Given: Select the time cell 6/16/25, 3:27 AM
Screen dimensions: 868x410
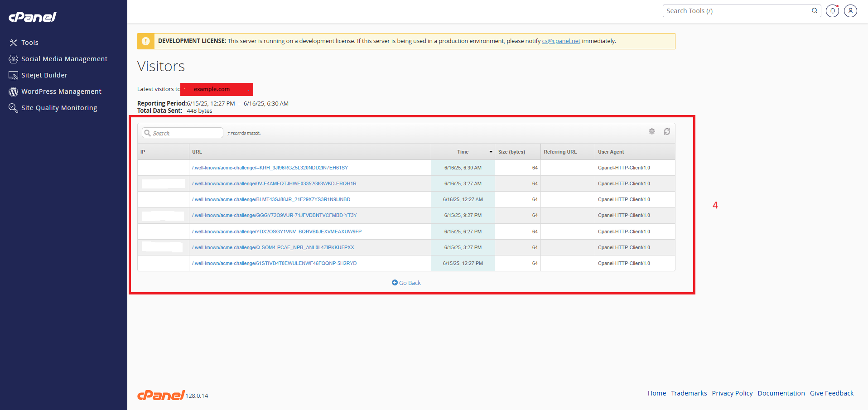Looking at the screenshot, I should [463, 183].
